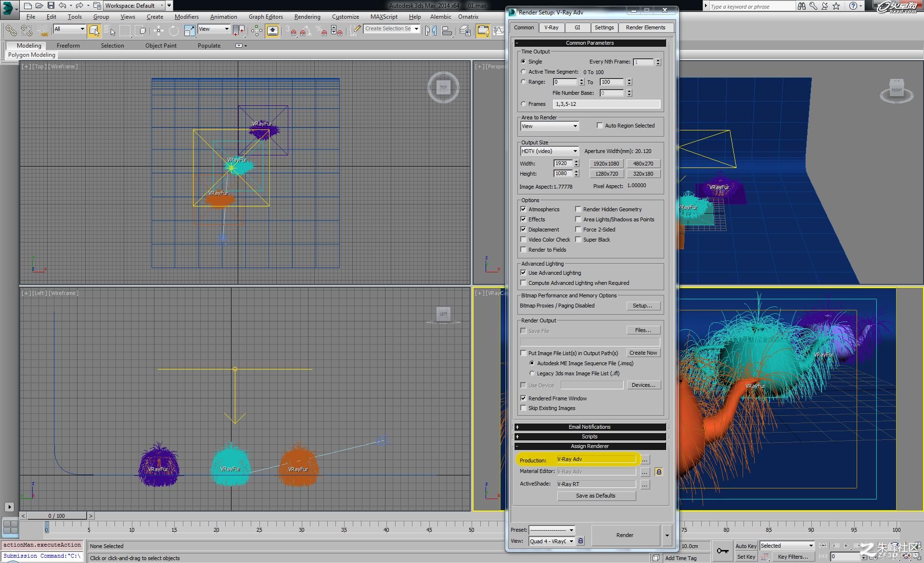This screenshot has width=924, height=563.
Task: Toggle the Percent Snap icon
Action: tap(321, 31)
